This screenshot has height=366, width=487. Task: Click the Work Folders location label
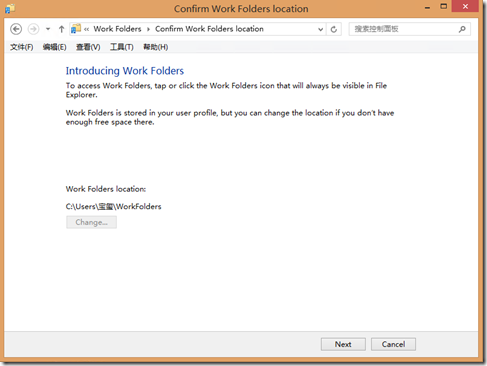(x=106, y=189)
